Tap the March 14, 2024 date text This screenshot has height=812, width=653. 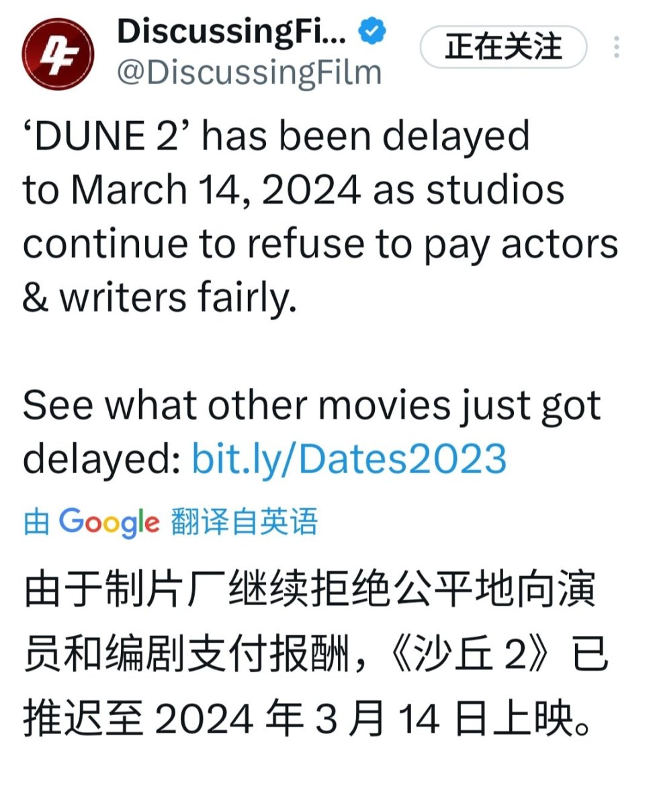pyautogui.click(x=216, y=191)
